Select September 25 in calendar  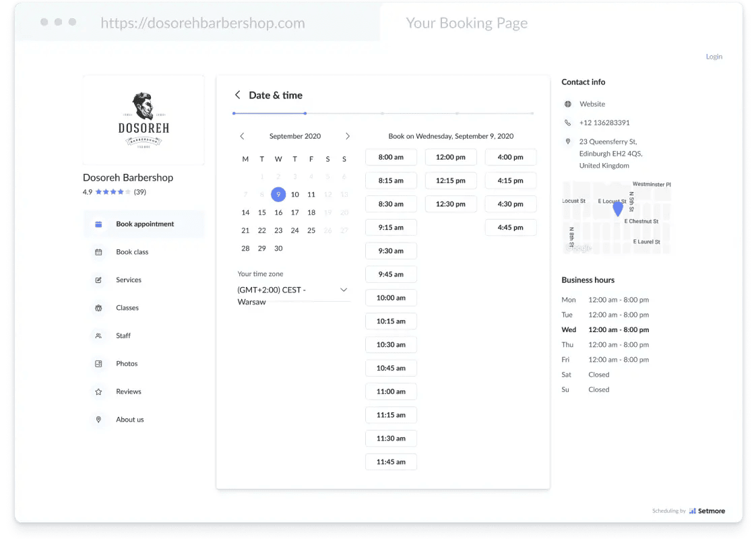click(x=311, y=230)
